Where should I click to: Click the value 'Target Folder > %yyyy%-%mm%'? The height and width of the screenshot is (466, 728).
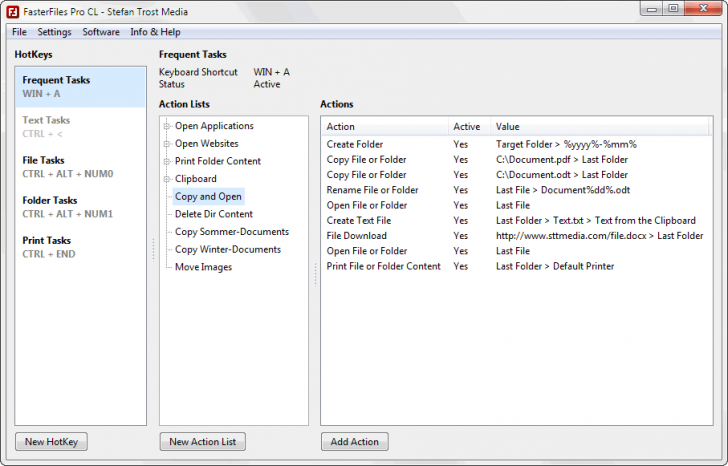pos(566,144)
